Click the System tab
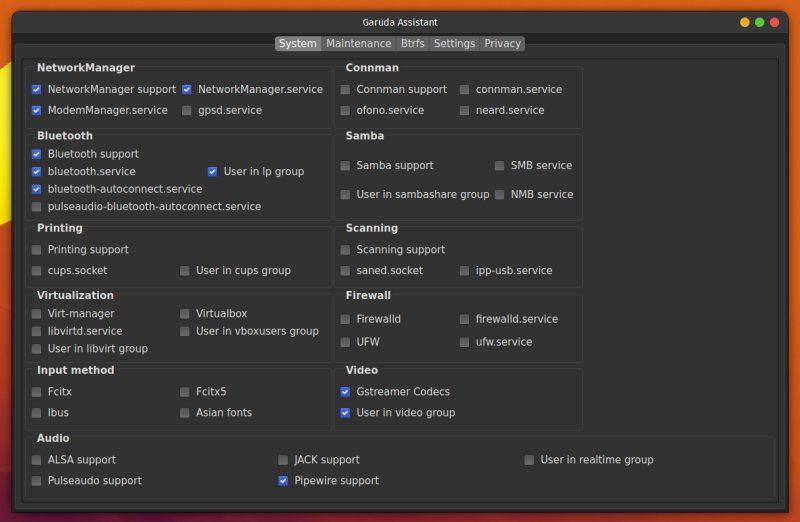The width and height of the screenshot is (800, 522). (x=297, y=44)
